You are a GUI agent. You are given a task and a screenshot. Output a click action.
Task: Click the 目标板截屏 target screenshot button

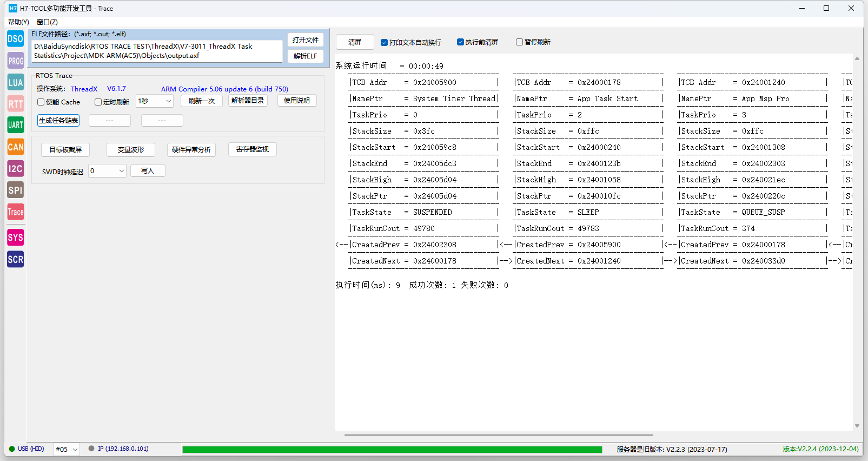tap(65, 150)
